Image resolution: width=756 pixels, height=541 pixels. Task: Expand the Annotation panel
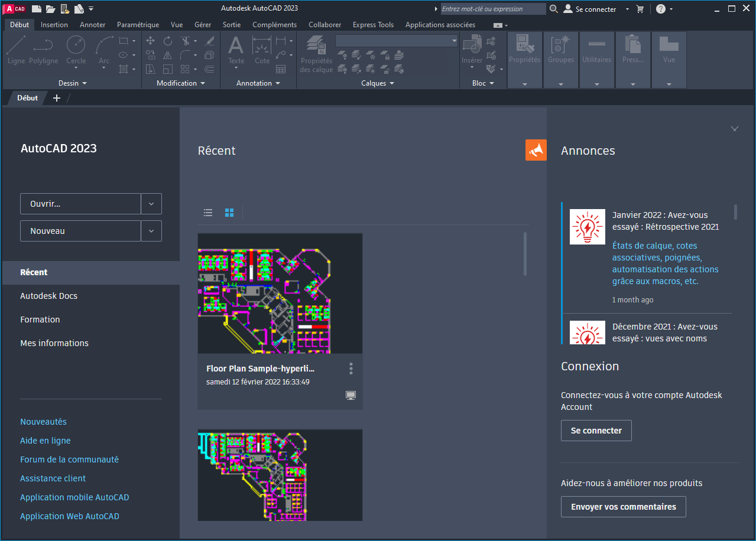click(258, 83)
